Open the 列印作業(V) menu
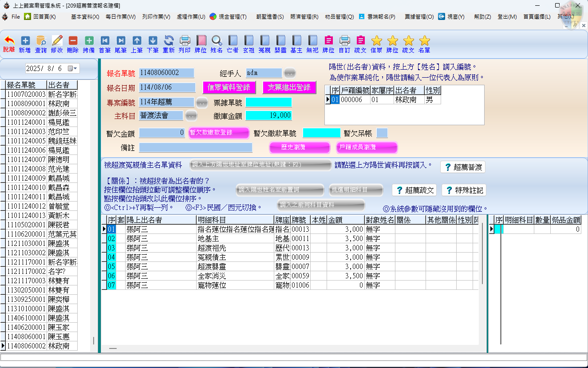 point(156,17)
